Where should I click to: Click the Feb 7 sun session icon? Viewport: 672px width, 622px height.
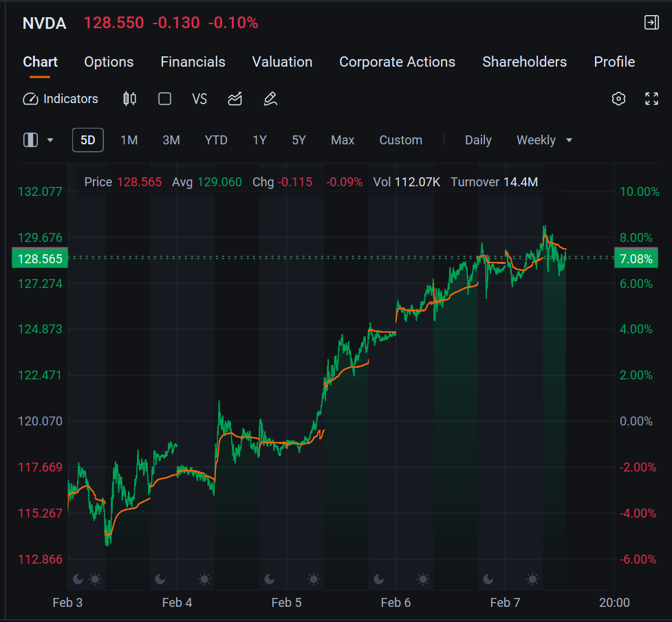532,579
